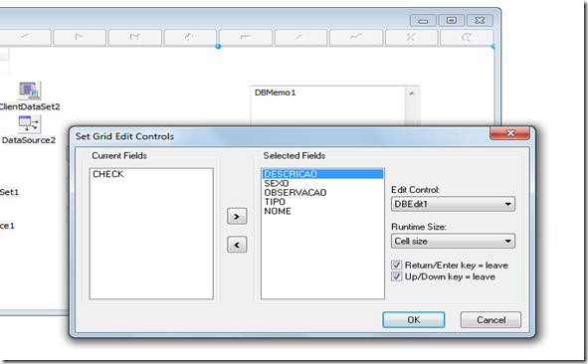Click the navigator Last record button
This screenshot has height=364, width=588.
[135, 37]
